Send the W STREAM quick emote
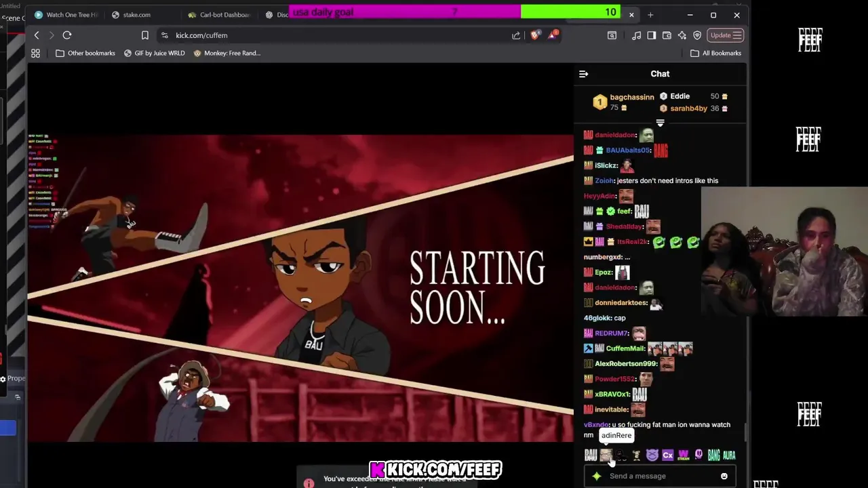Viewport: 868px width, 488px height. (683, 455)
